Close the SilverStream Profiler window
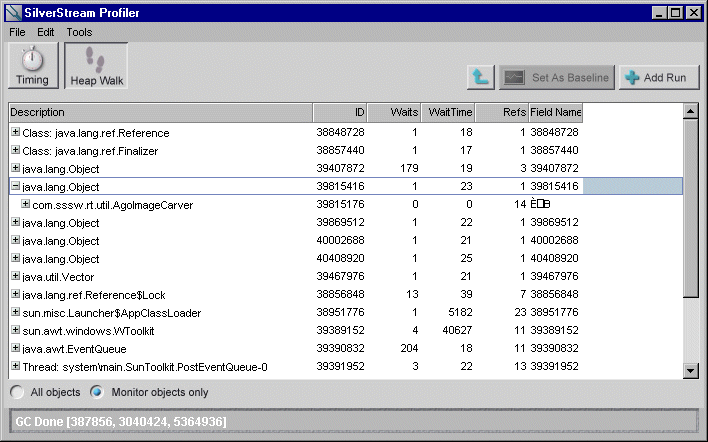The height and width of the screenshot is (442, 708). tap(694, 13)
